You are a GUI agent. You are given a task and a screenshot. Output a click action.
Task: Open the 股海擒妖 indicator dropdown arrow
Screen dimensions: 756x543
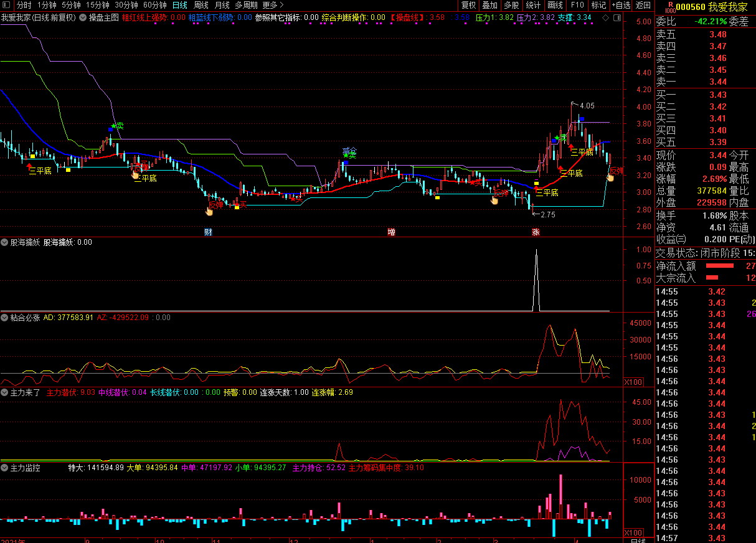[x=5, y=242]
